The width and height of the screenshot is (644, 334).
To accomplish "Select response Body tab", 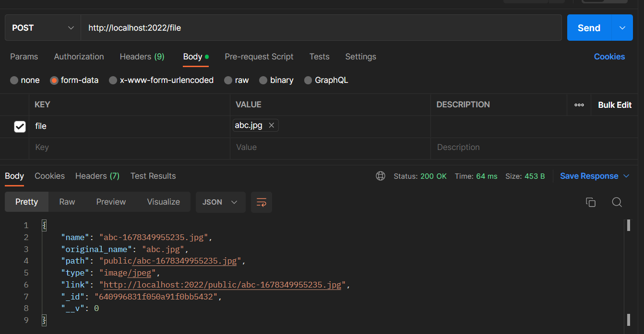I will pyautogui.click(x=14, y=176).
